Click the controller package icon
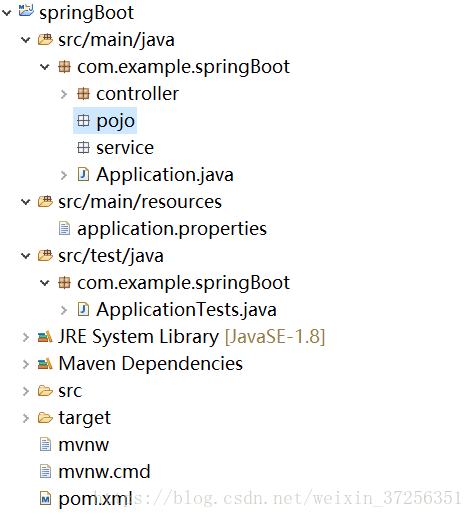The image size is (474, 518). (x=83, y=94)
